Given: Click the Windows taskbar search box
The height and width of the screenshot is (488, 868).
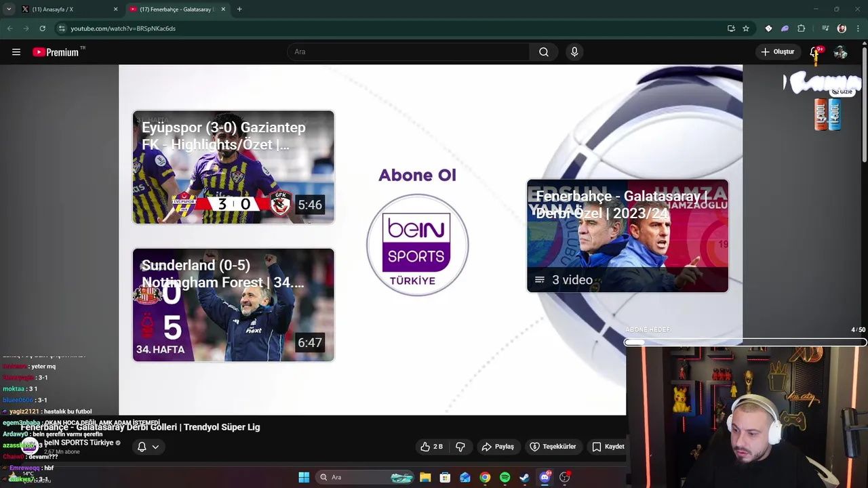Looking at the screenshot, I should (x=366, y=477).
